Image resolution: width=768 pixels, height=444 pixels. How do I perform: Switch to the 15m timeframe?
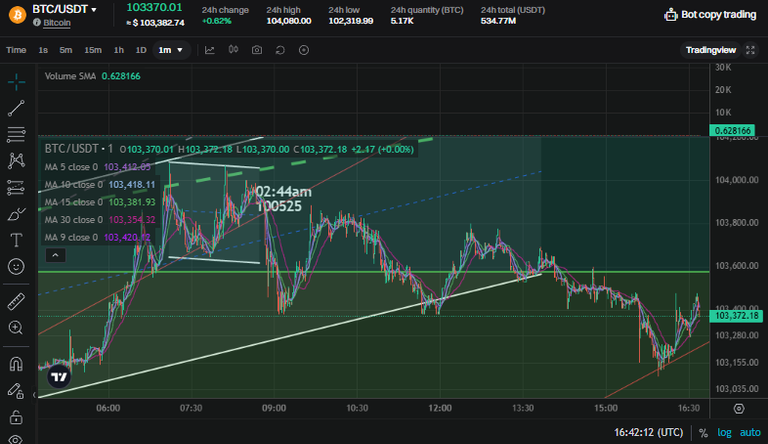(93, 50)
